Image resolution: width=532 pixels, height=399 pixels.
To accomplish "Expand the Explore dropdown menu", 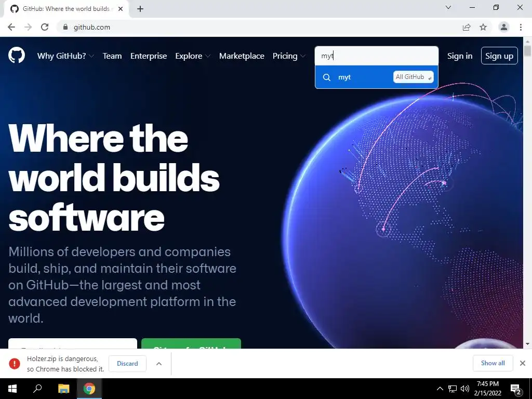I will pos(193,56).
